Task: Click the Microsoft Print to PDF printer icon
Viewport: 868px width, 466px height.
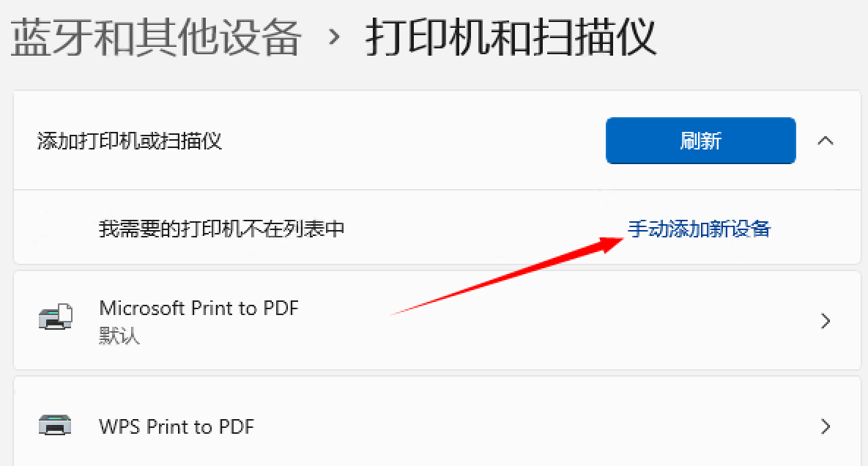Action: pyautogui.click(x=56, y=317)
